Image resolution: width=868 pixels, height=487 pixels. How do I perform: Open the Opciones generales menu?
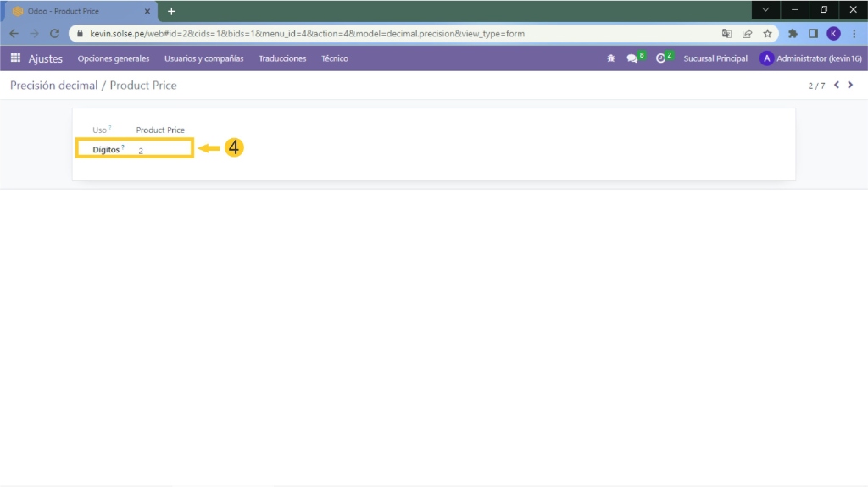click(x=113, y=58)
